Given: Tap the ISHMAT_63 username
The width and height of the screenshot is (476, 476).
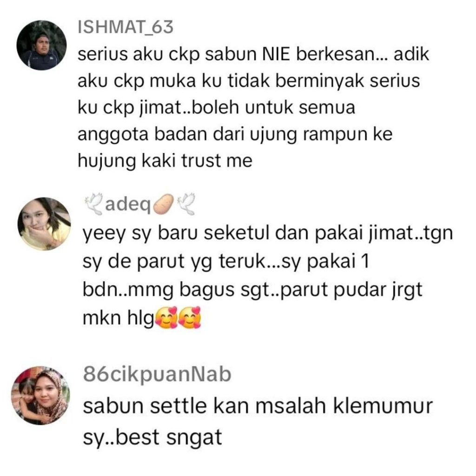Looking at the screenshot, I should tap(126, 27).
